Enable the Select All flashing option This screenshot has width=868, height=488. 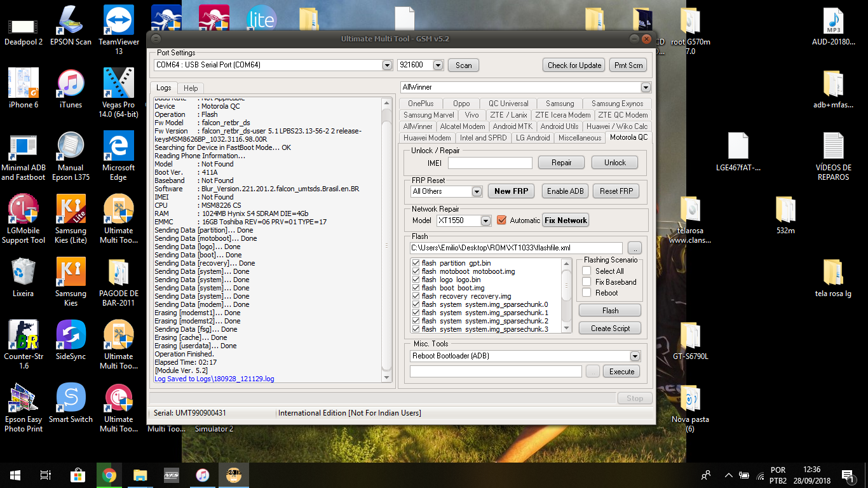pyautogui.click(x=587, y=271)
